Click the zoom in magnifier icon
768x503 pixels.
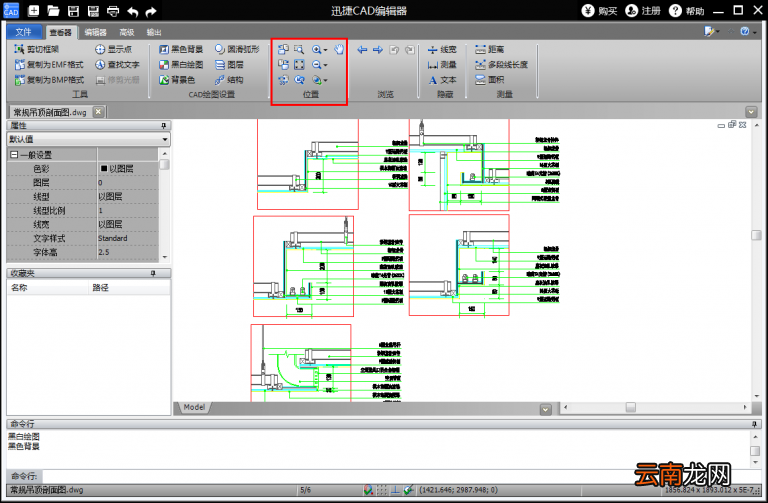(317, 49)
